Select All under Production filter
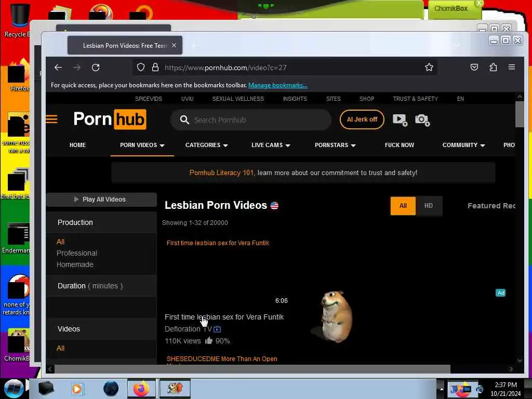Viewport: 532px width, 399px height. point(60,242)
